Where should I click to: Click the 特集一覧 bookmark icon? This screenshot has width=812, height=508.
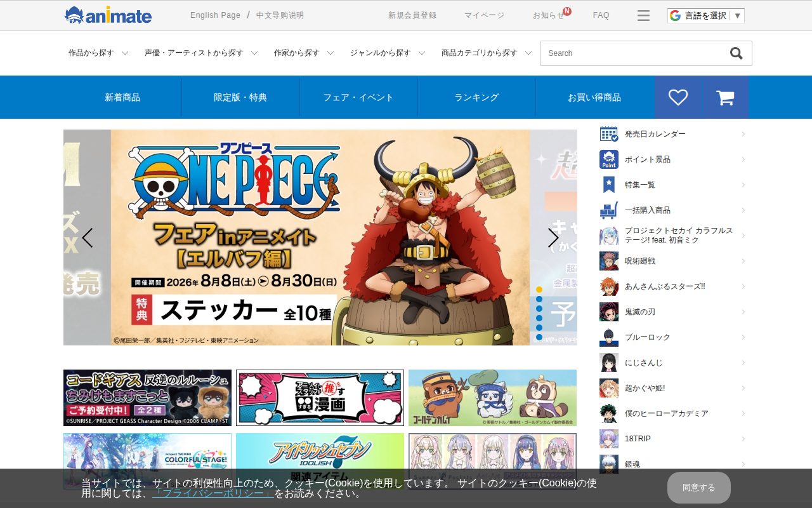click(x=609, y=185)
